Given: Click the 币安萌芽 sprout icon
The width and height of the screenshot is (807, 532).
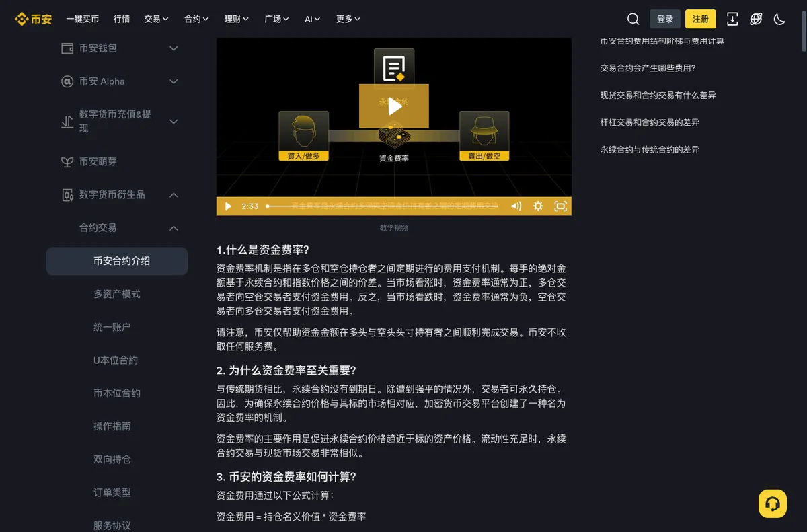Looking at the screenshot, I should click(x=67, y=161).
